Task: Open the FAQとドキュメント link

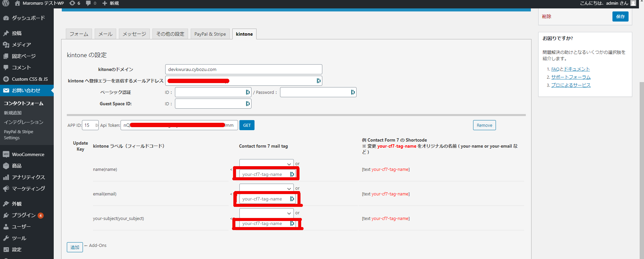Action: 570,69
